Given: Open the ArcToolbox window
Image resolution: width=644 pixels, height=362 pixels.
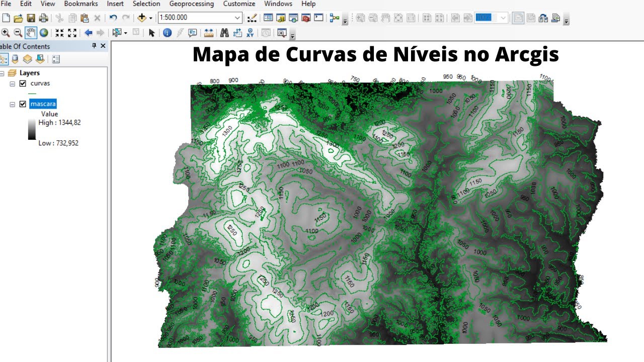Looking at the screenshot, I should [306, 18].
